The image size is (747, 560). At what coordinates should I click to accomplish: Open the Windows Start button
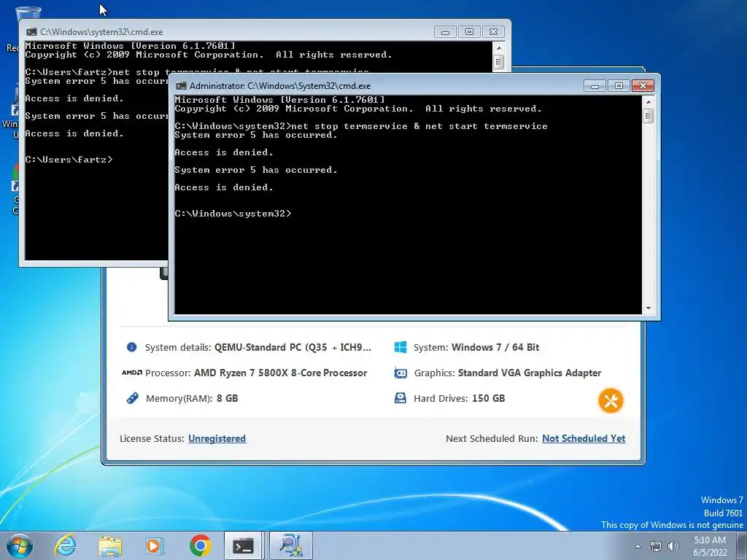20,545
